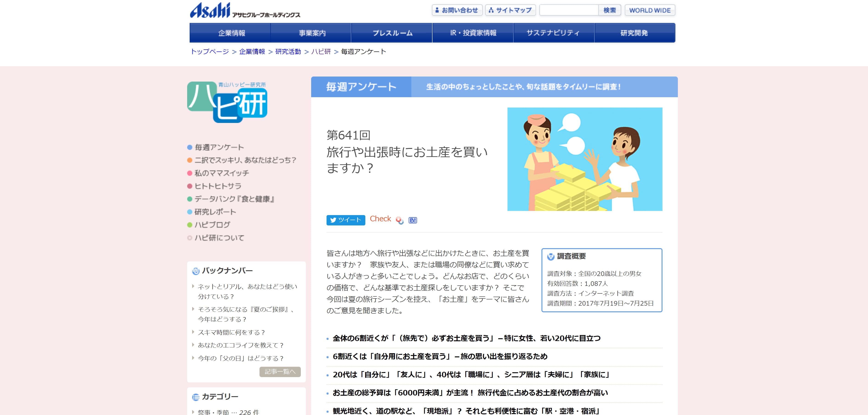Open 研究活動 breadcrumb link
Viewport: 868px width, 415px height.
288,51
